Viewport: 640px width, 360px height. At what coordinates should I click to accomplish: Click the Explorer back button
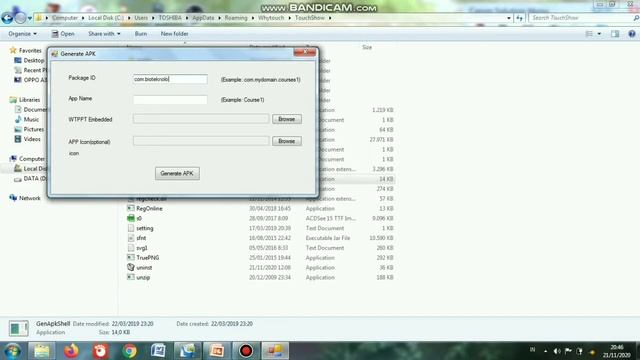pyautogui.click(x=7, y=18)
